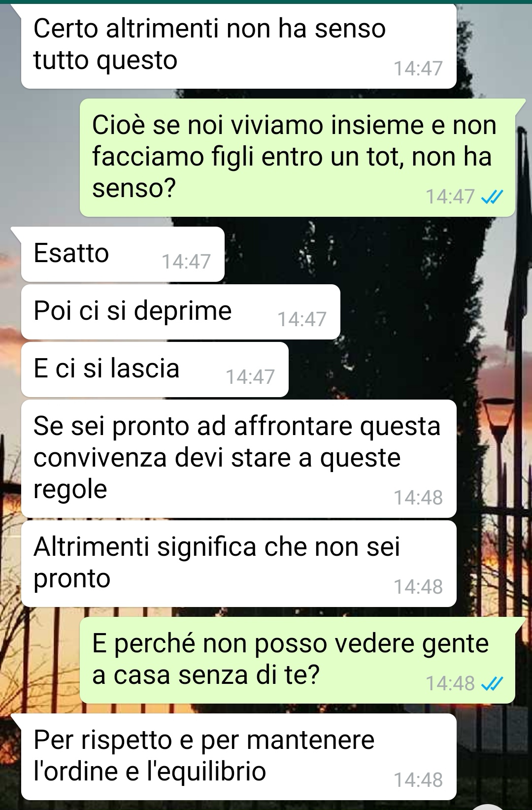Tap the 'Se sei pronto ad affrontare' message
The width and height of the screenshot is (532, 810).
click(x=239, y=459)
